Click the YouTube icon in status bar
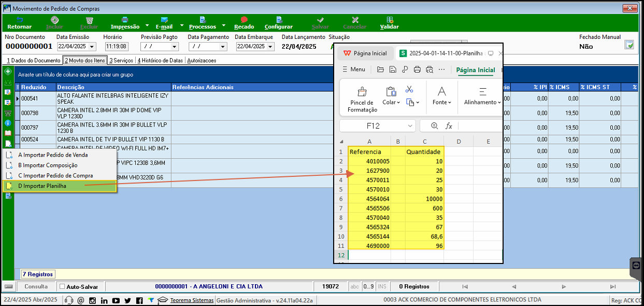The width and height of the screenshot is (644, 306). click(x=116, y=300)
